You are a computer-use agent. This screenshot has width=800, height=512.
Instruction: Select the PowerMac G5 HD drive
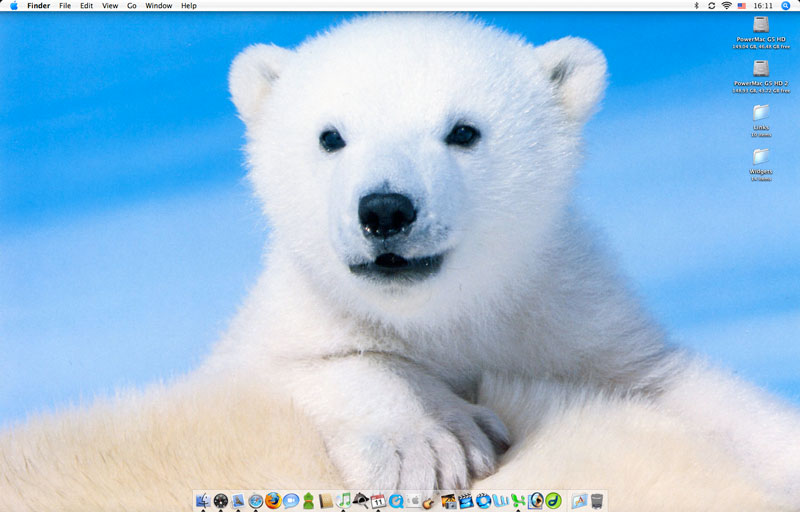[761, 24]
